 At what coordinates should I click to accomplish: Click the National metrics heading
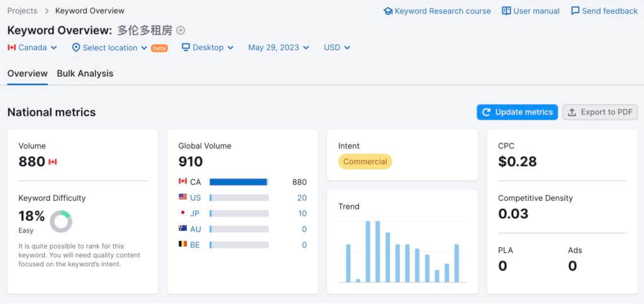point(52,112)
